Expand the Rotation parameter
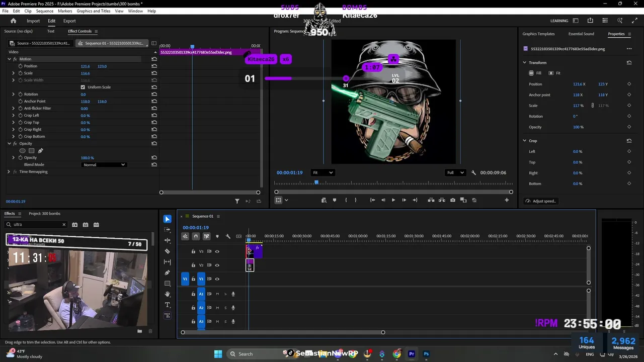 pos(14,94)
